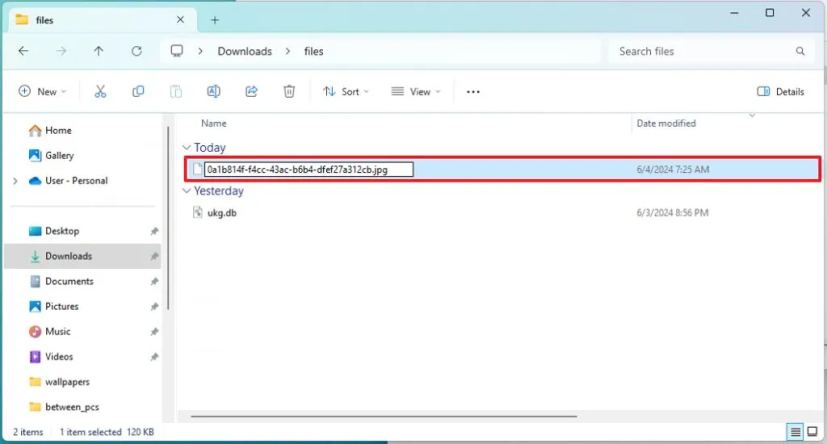Image resolution: width=827 pixels, height=444 pixels.
Task: Open the New dropdown menu
Action: tap(42, 92)
